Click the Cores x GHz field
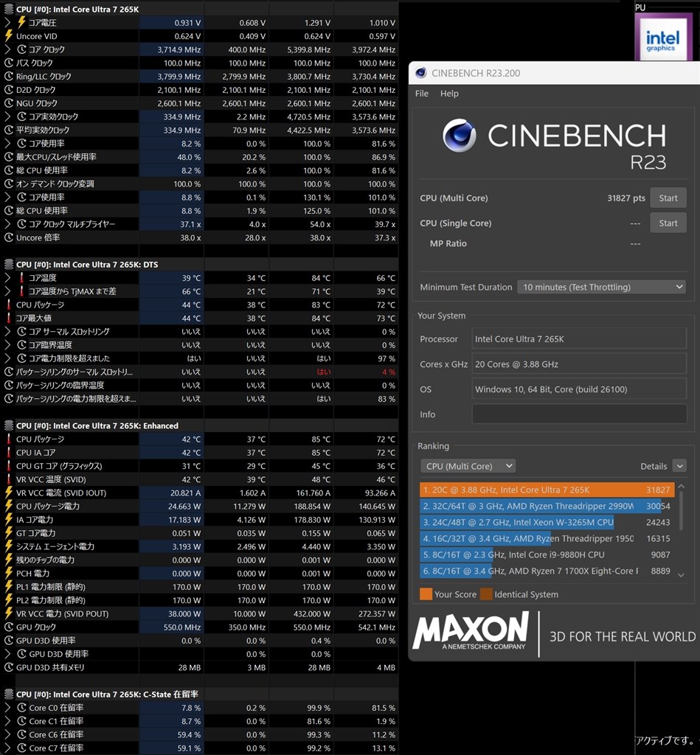This screenshot has height=755, width=700. 579,364
